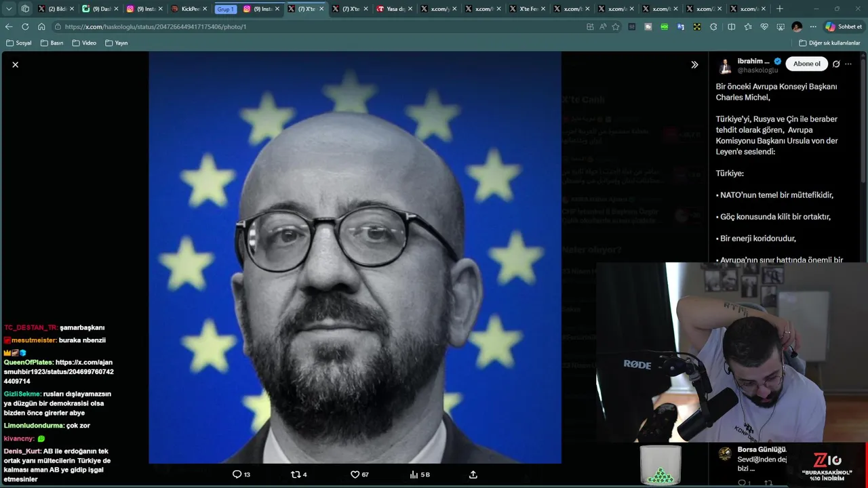Click chat username mesutmeister
Image resolution: width=868 pixels, height=488 pixels.
pos(34,340)
